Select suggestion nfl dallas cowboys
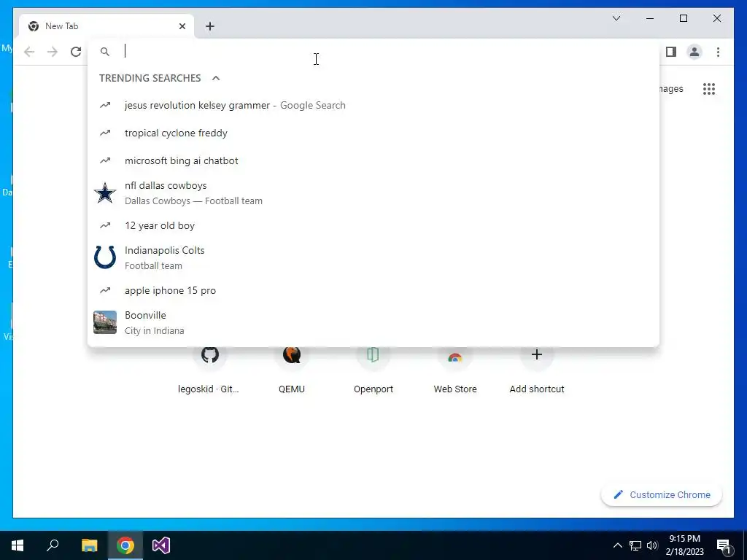Image resolution: width=747 pixels, height=560 pixels. pos(373,192)
